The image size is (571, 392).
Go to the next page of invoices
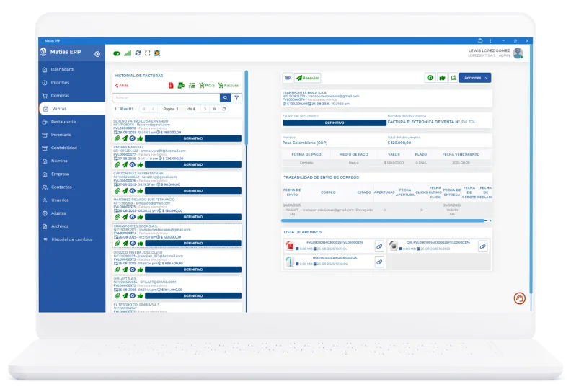pos(205,109)
